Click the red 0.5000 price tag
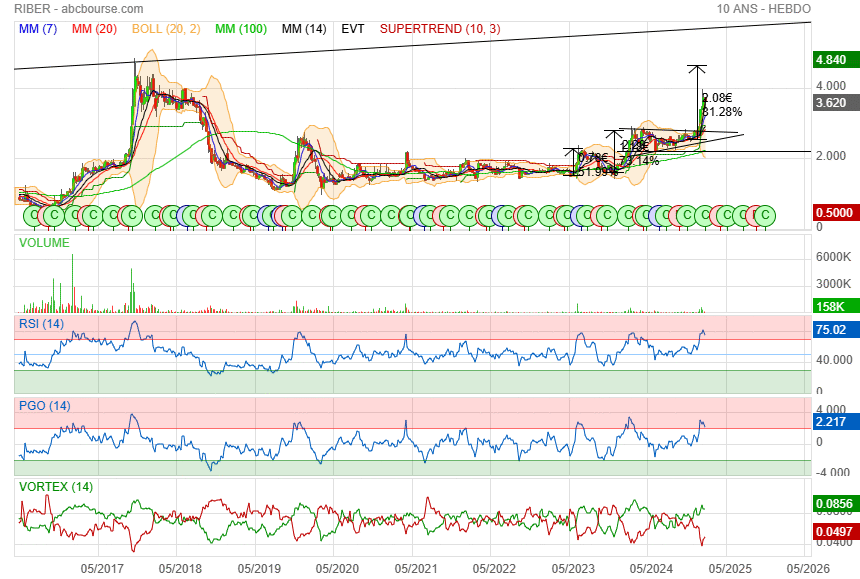The image size is (860, 579). (x=832, y=213)
